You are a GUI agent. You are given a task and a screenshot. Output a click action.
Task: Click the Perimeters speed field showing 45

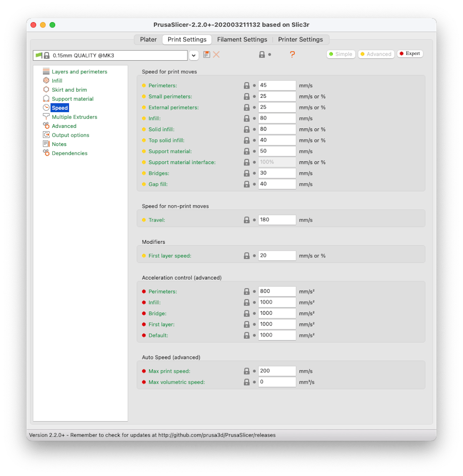click(277, 85)
